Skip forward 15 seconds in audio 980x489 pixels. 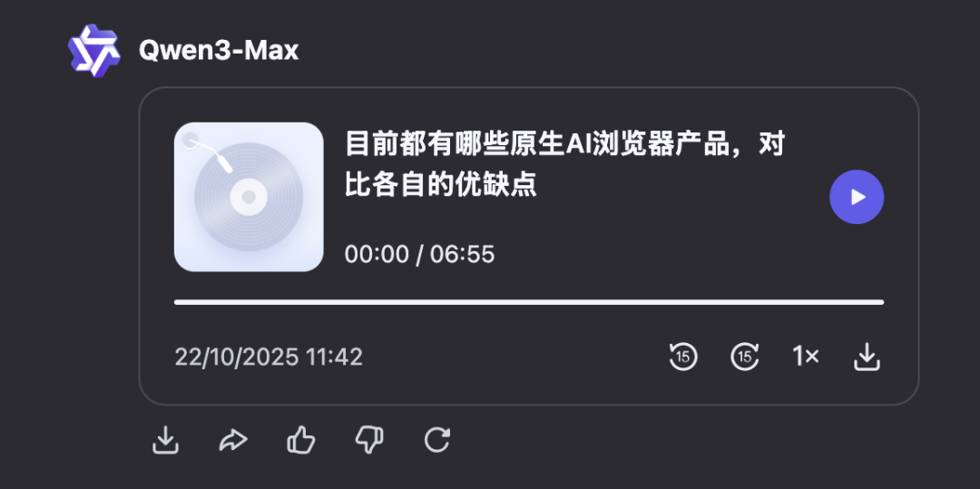[x=745, y=357]
